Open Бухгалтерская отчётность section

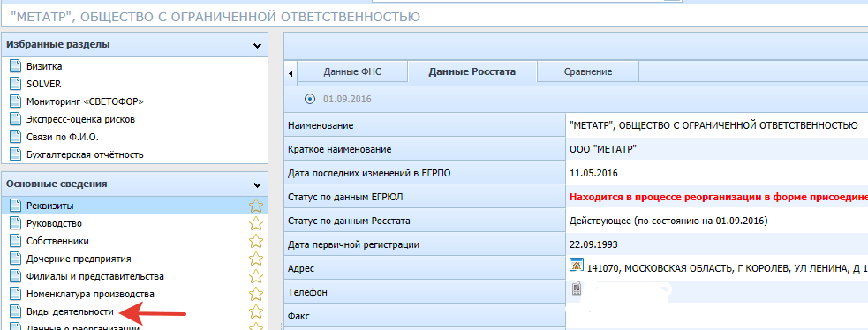click(x=86, y=154)
